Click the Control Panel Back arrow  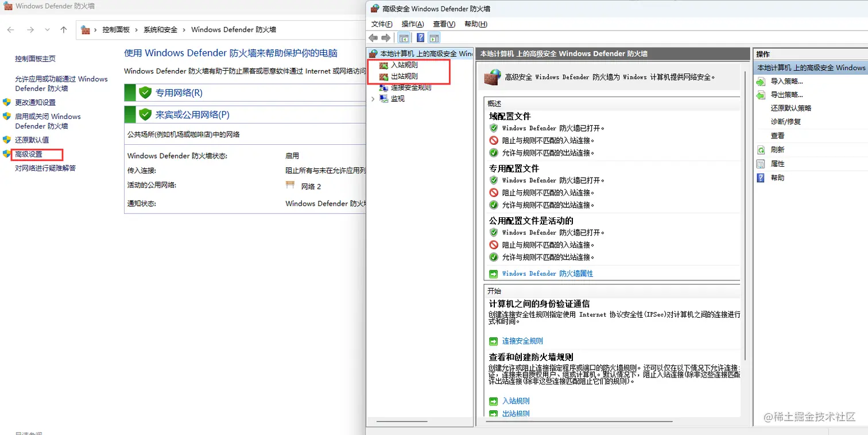click(x=10, y=30)
